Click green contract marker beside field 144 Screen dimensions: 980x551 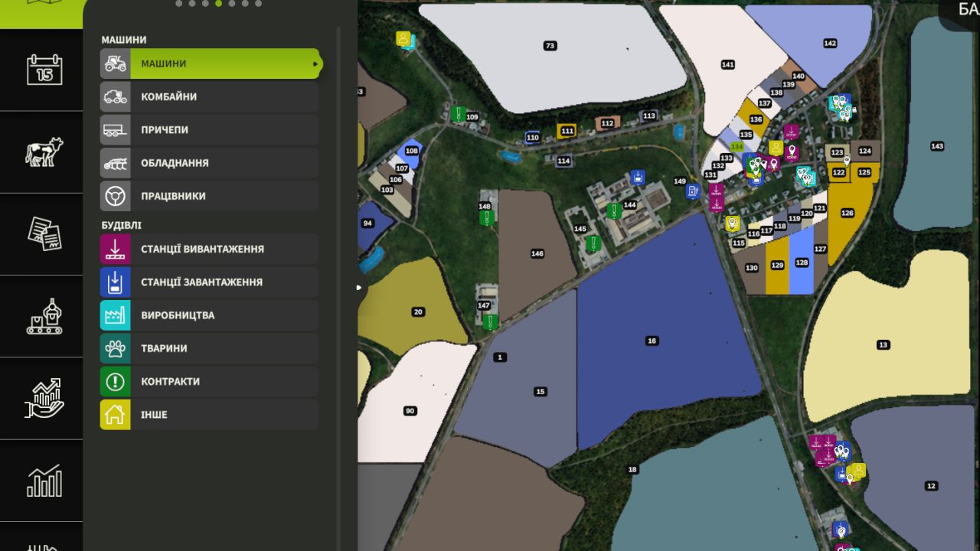coord(613,210)
